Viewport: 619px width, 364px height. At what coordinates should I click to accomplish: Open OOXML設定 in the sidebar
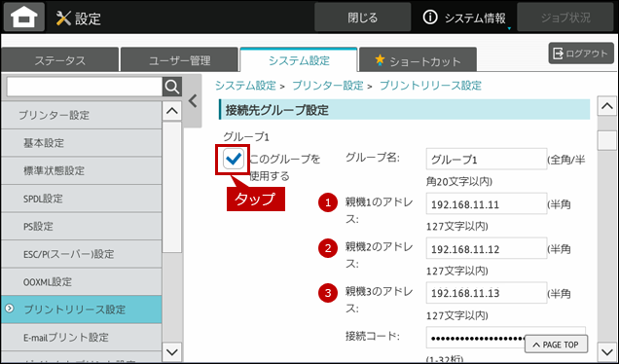82,281
